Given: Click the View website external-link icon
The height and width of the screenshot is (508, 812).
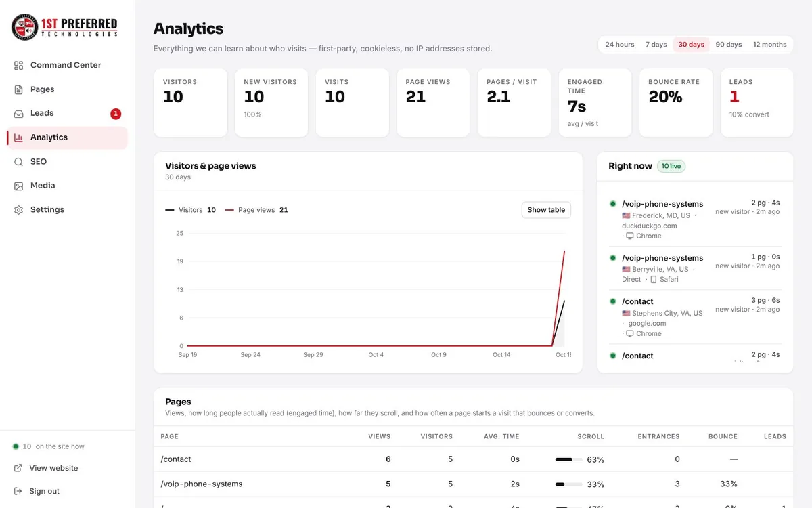Looking at the screenshot, I should (x=18, y=468).
